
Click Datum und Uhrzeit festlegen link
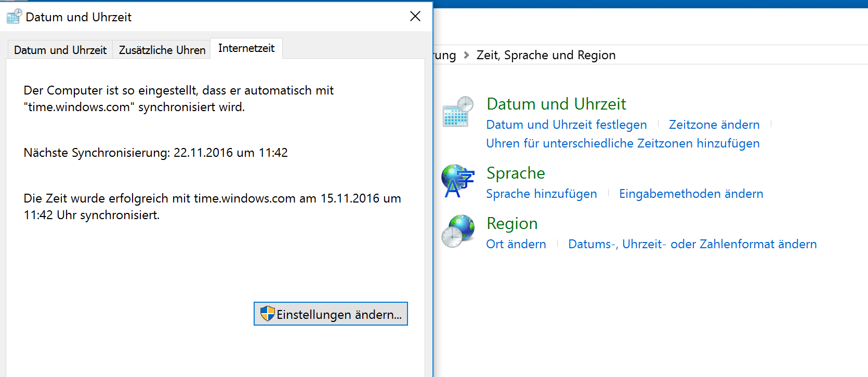click(567, 125)
